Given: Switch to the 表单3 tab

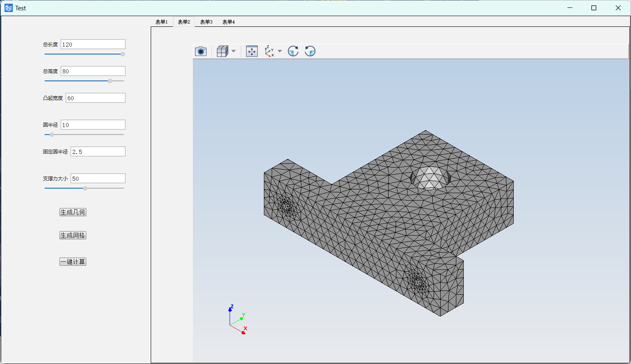Looking at the screenshot, I should 206,22.
